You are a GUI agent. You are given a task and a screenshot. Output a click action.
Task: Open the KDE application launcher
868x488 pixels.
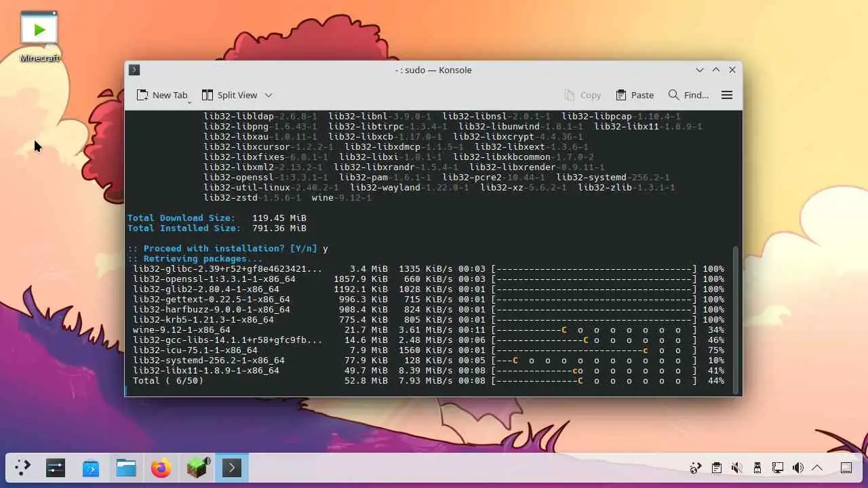(x=23, y=468)
